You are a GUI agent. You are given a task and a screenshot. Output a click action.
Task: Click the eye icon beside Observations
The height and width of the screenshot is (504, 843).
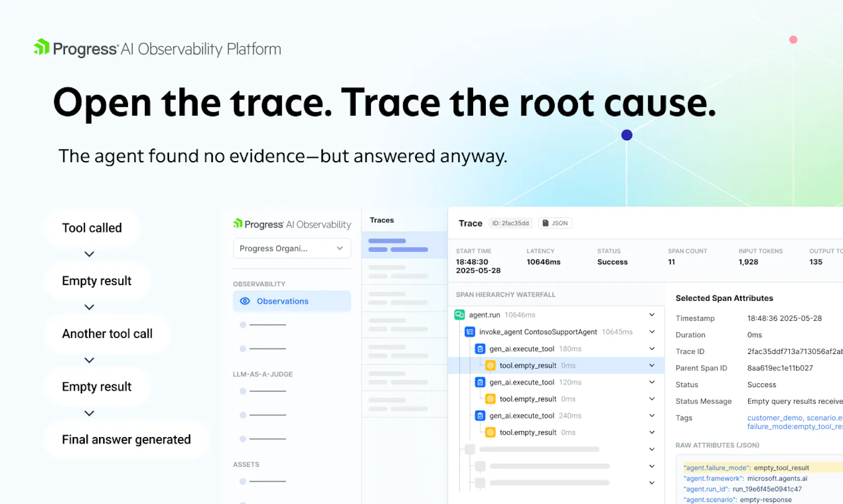tap(245, 301)
